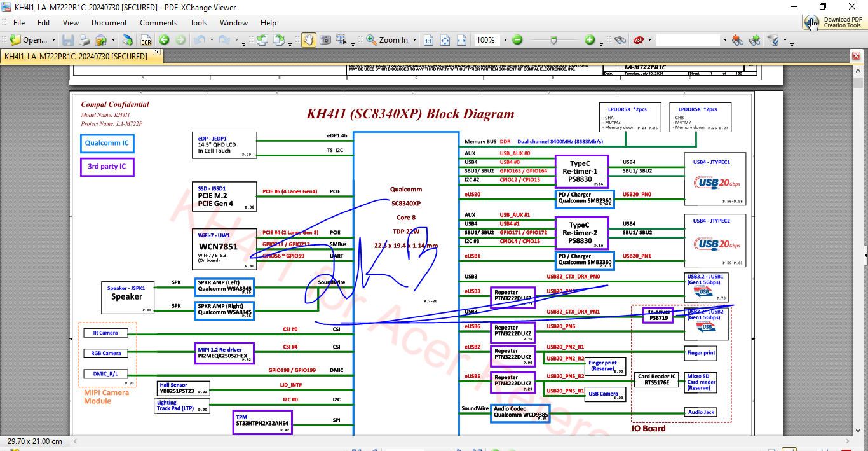The height and width of the screenshot is (451, 868).
Task: Click Download PDF Creation Tools button
Action: pos(834,22)
